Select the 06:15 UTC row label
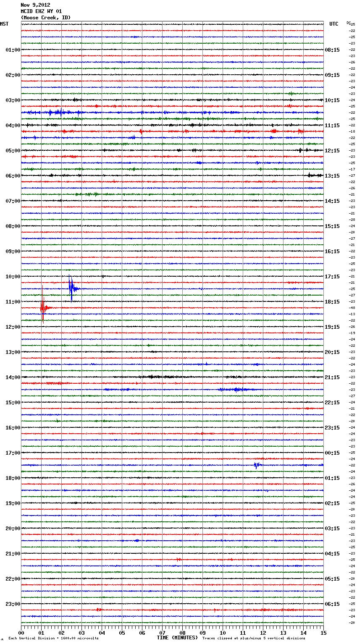The width and height of the screenshot is (357, 644). coord(332,604)
